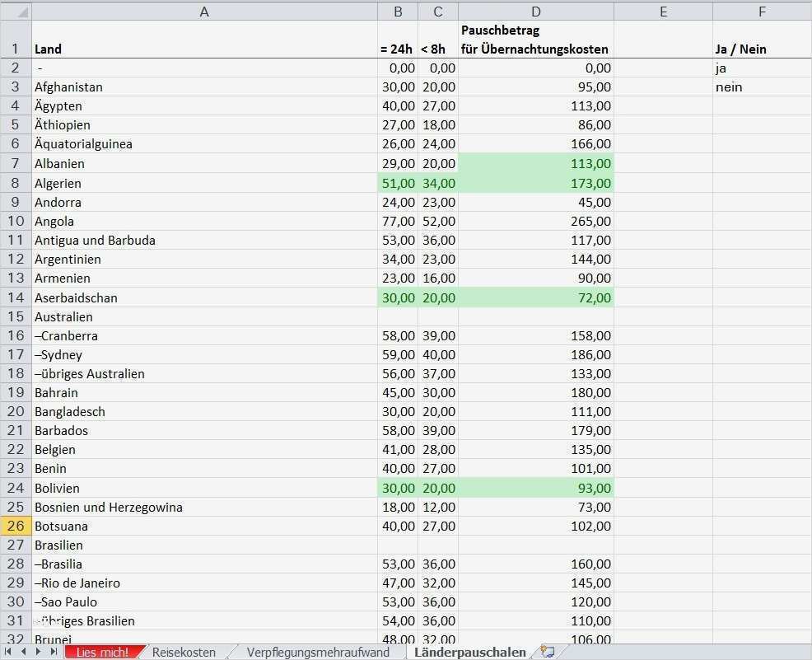This screenshot has width=812, height=660.
Task: Select the '–Sydney' cell
Action: tap(204, 355)
